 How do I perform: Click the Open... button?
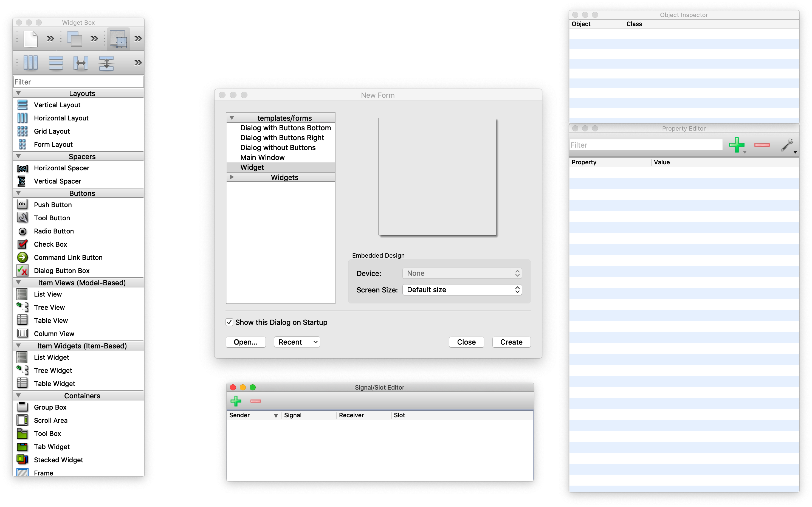246,342
